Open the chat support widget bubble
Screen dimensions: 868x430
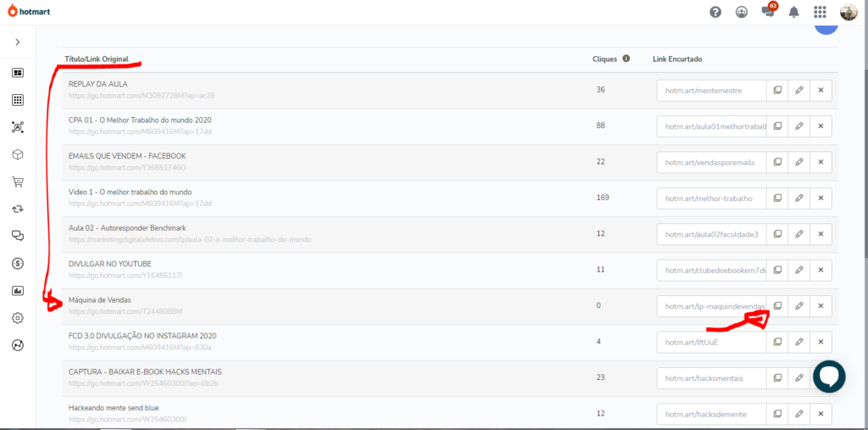[829, 377]
